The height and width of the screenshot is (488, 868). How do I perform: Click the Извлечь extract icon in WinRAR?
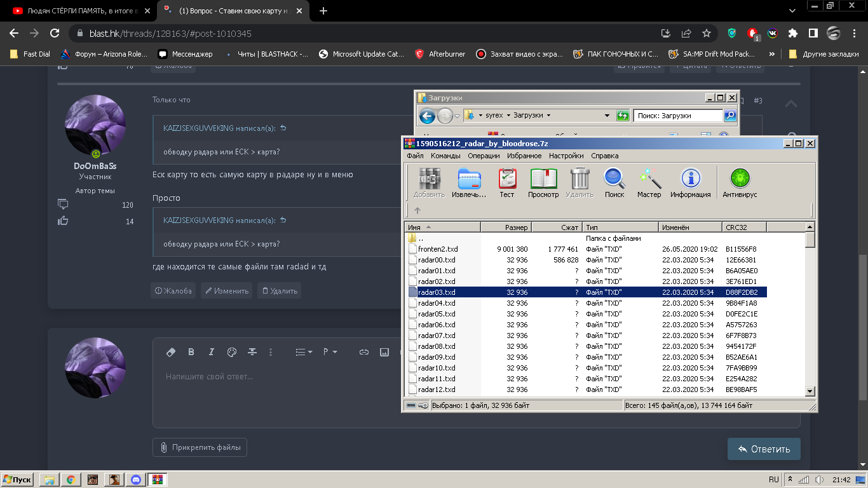(469, 182)
